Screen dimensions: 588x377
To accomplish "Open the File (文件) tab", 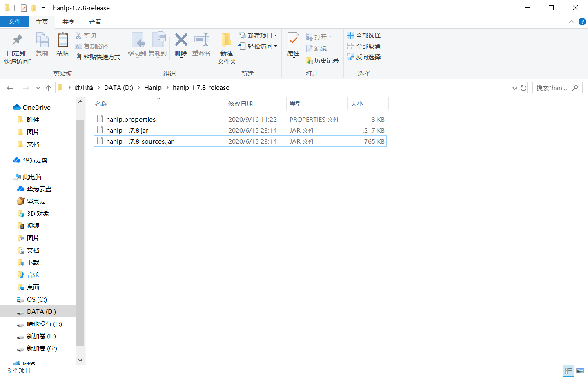I will tap(15, 22).
